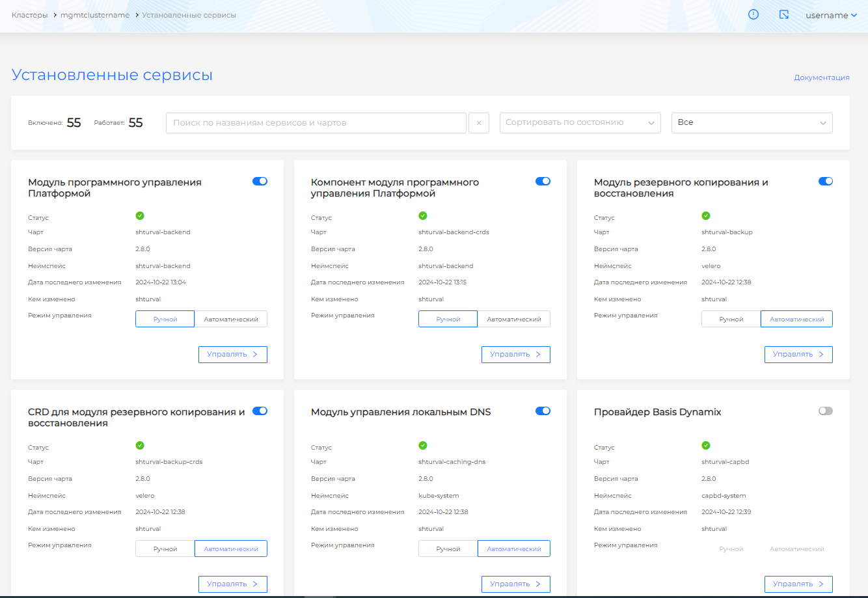This screenshot has width=868, height=598.
Task: Click chart name shturval-capbd
Action: tap(726, 462)
